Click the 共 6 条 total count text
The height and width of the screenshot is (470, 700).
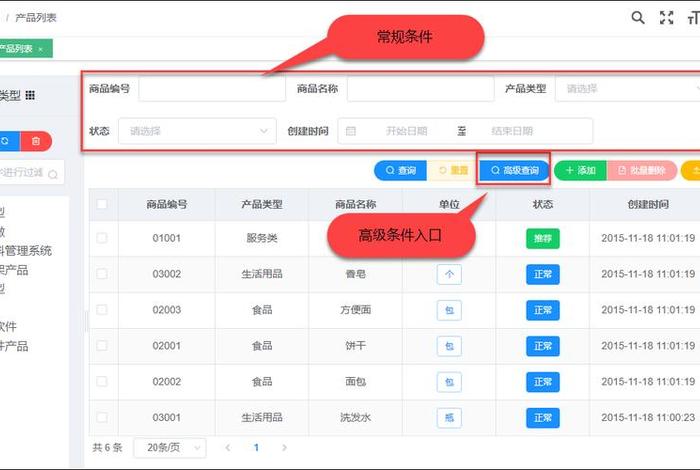coord(107,448)
